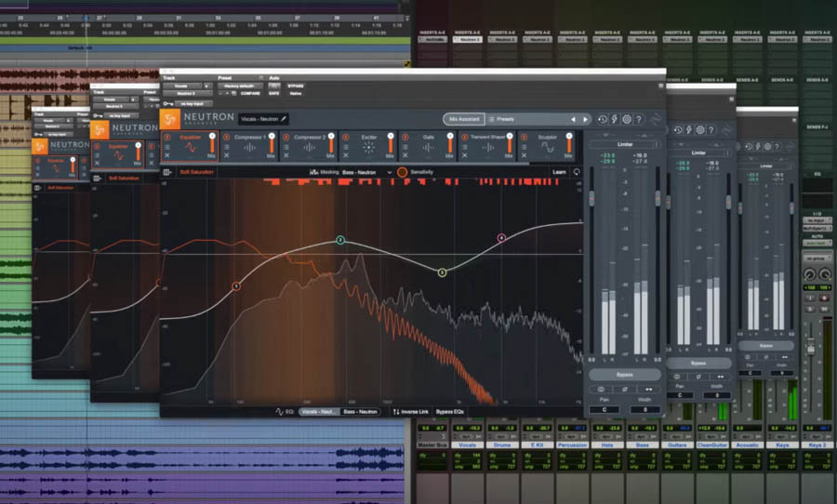Switch to Vocals - Neut... EQ tab
837x504 pixels.
pos(319,412)
